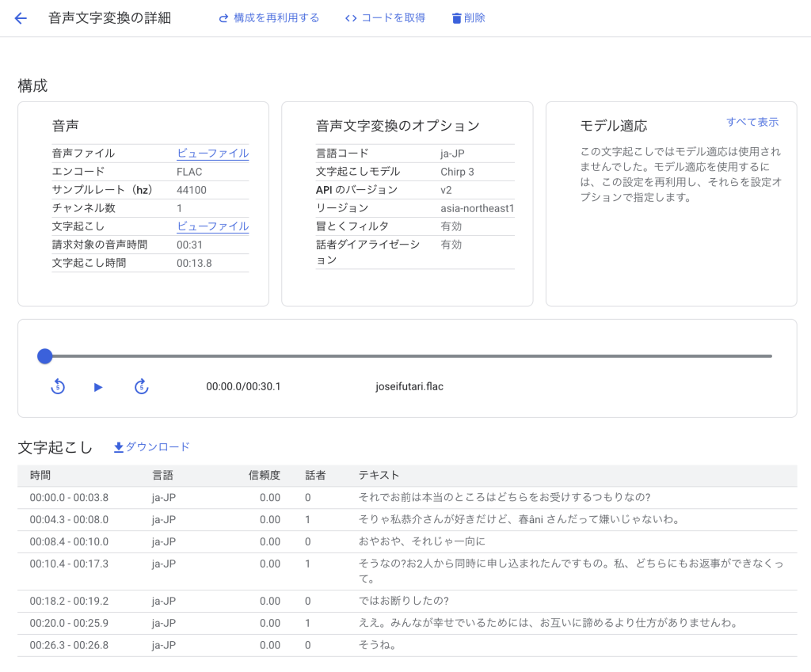Click the テキスト column header
811x672 pixels.
379,476
